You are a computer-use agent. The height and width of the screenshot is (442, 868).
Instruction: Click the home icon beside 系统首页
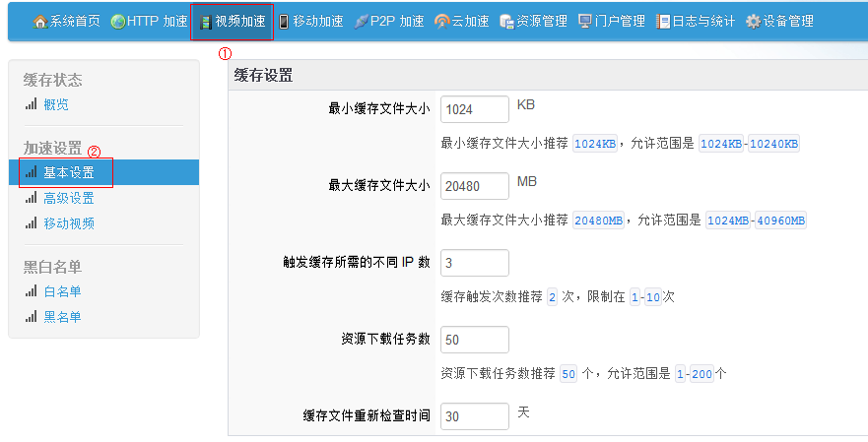tap(40, 22)
